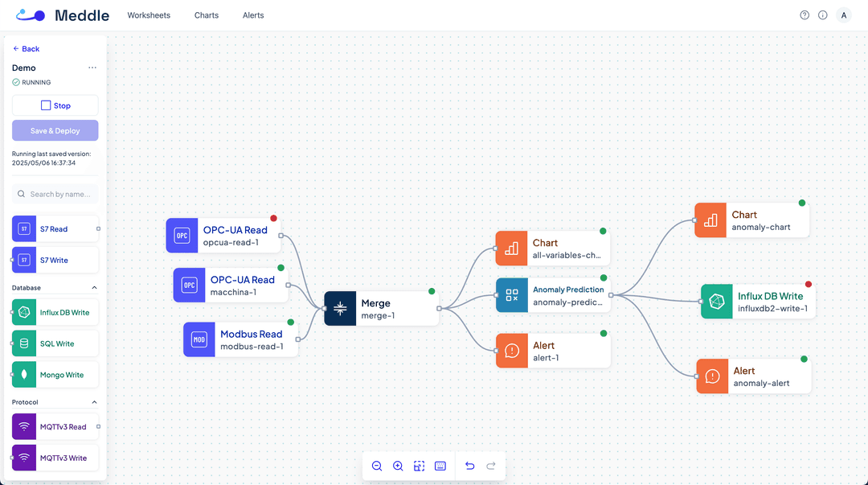Switch to the Charts tab

[206, 15]
